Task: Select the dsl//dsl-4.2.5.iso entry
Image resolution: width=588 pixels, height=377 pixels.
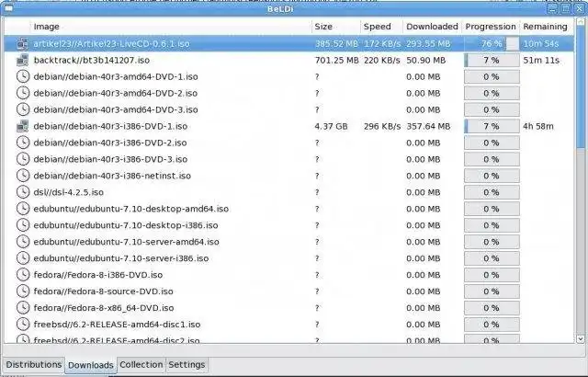Action: (68, 192)
